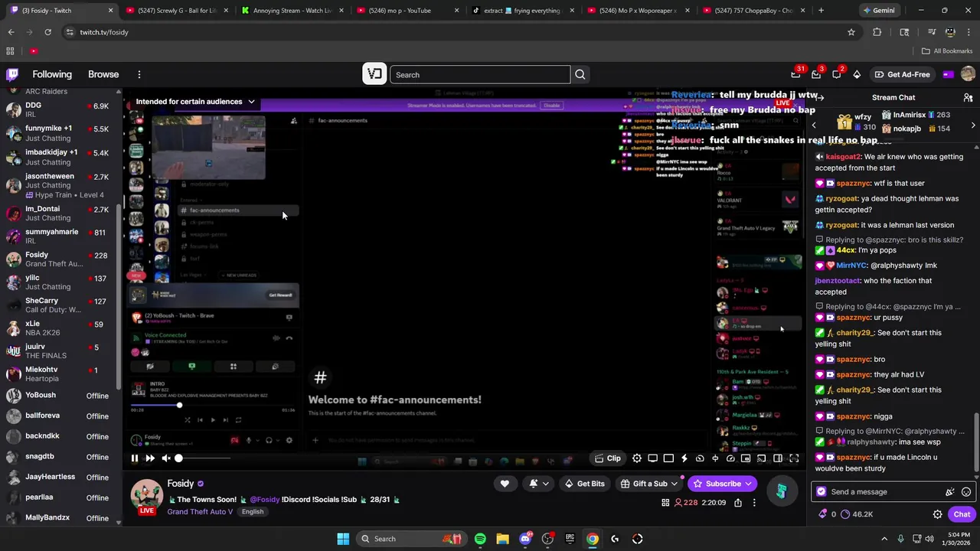Screen dimensions: 980x551
Task: Open player settings gear icon
Action: [x=637, y=458]
